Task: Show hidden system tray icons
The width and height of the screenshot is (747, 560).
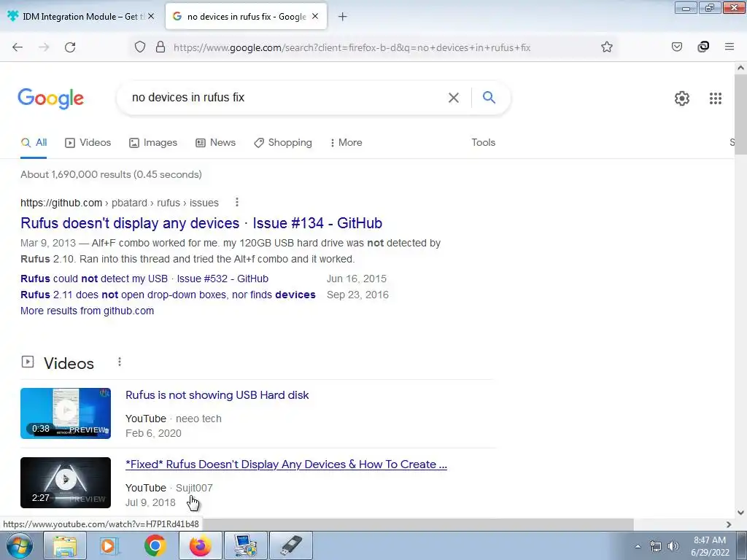Action: point(638,546)
